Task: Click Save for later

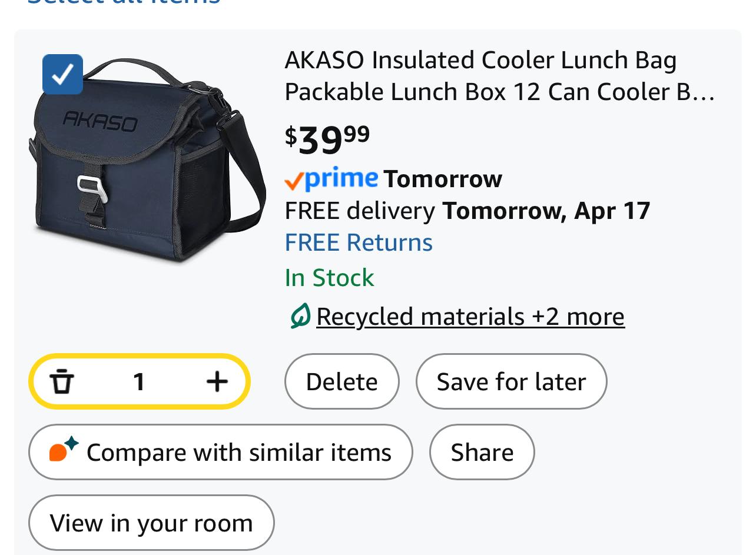Action: pos(511,381)
